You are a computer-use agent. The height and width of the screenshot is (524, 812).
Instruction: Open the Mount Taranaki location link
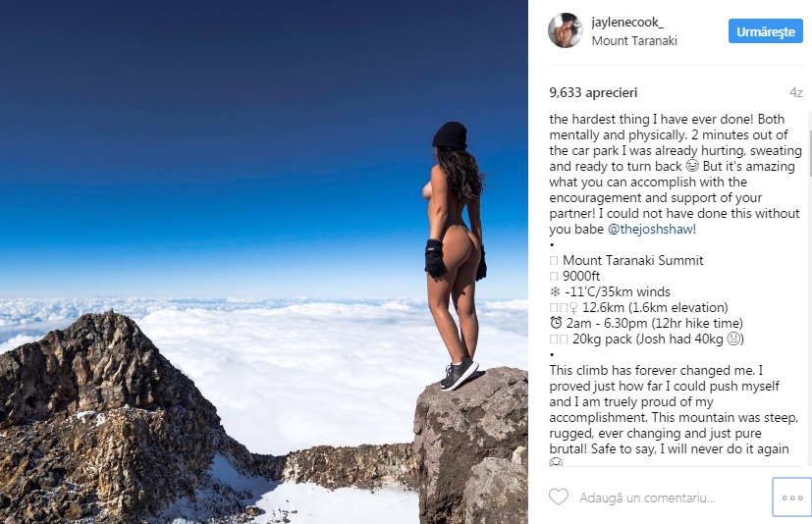pos(634,41)
